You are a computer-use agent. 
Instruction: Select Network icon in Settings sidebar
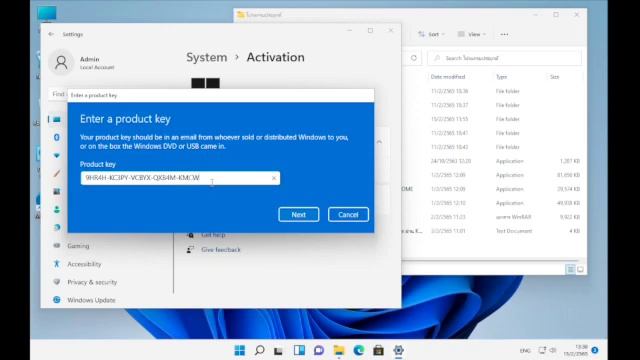[x=57, y=156]
